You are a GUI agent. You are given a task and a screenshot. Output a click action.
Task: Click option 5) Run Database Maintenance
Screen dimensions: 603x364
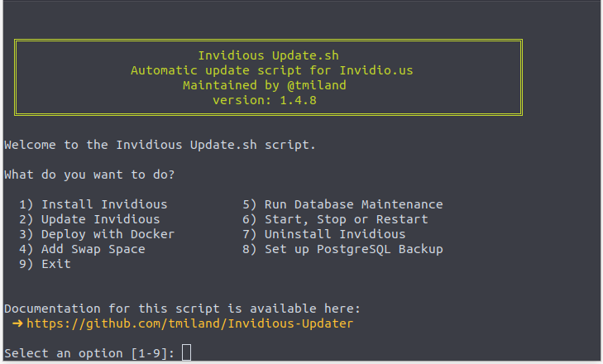(342, 204)
